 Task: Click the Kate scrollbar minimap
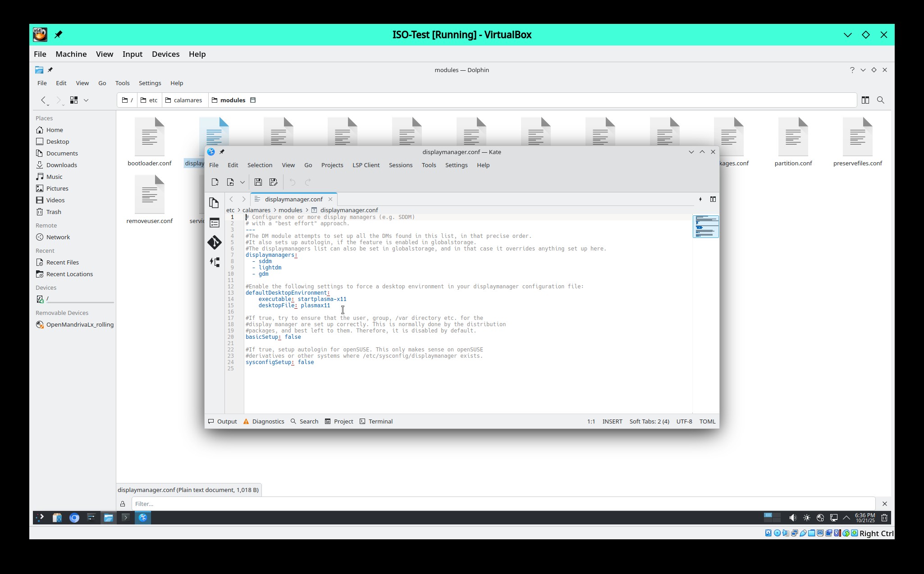[x=705, y=227]
